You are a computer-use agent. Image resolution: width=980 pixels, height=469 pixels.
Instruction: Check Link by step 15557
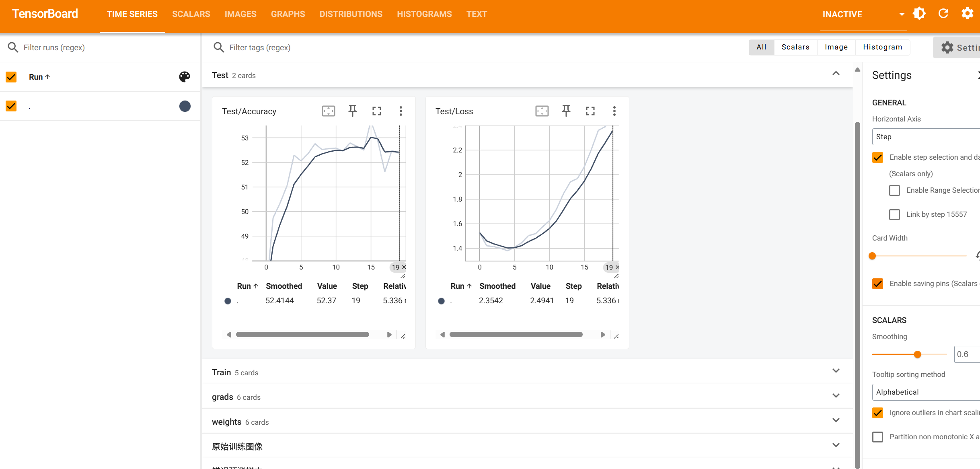point(895,214)
